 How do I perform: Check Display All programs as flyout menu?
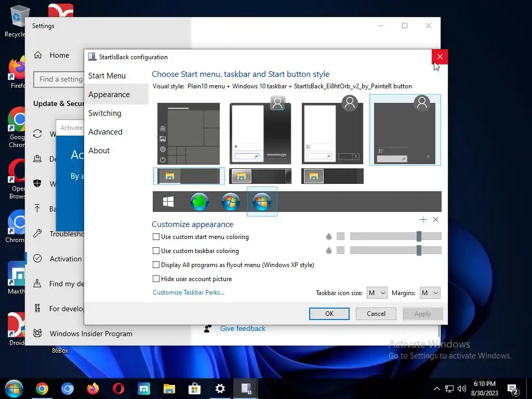156,264
